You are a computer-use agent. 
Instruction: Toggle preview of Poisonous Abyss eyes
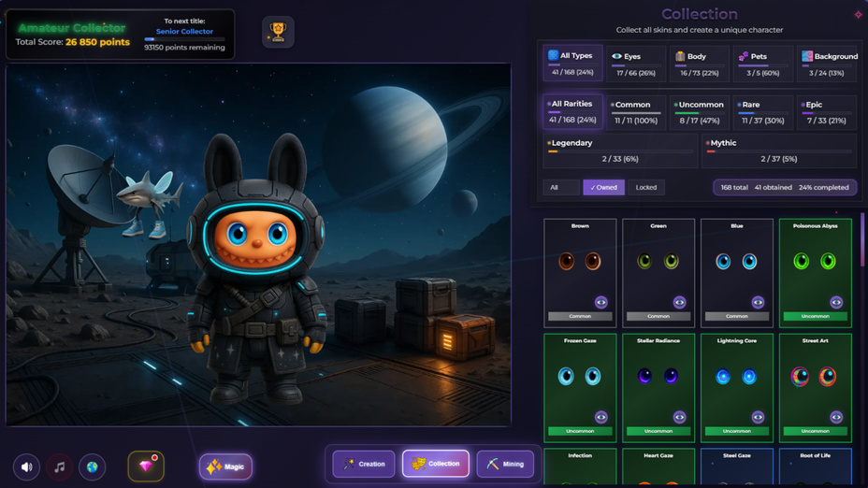(836, 302)
